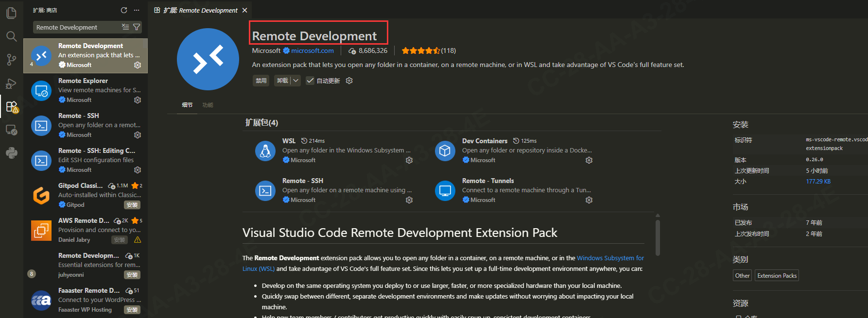
Task: Click the AWS Remote D... warning triangle
Action: 138,240
